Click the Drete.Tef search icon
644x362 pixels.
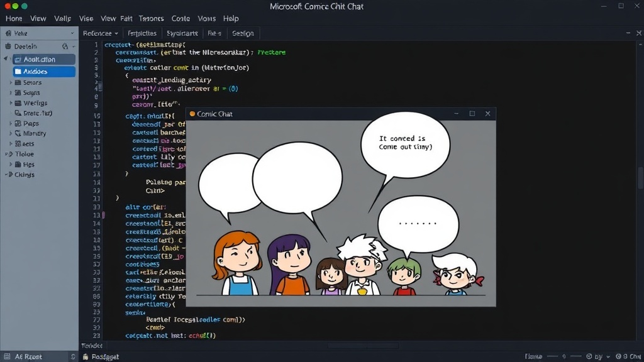(x=18, y=113)
